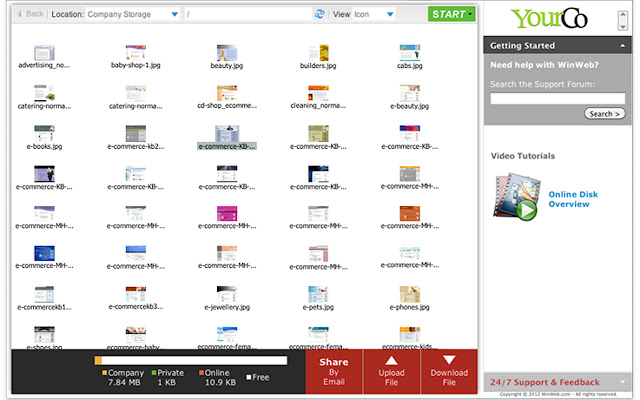Open the Location Company Storage dropdown
The width and height of the screenshot is (640, 400).
point(133,14)
